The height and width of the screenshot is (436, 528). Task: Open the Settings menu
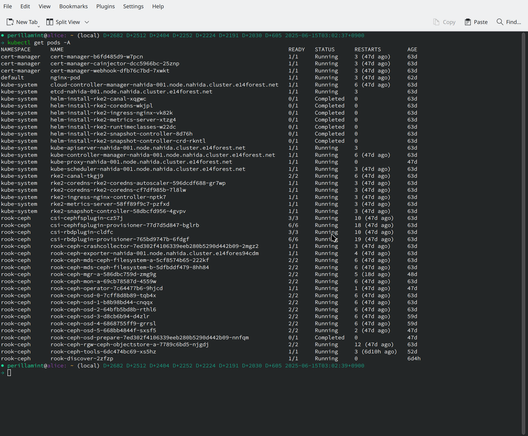tap(133, 6)
